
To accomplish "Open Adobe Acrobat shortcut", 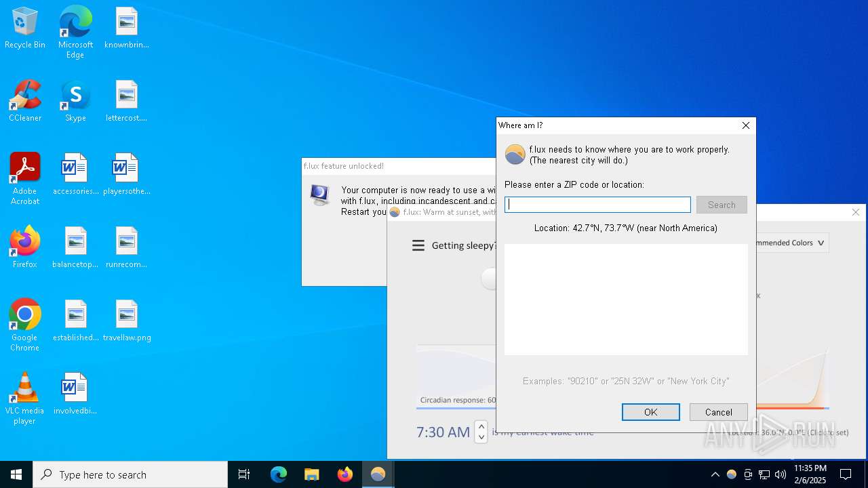I will click(x=25, y=180).
